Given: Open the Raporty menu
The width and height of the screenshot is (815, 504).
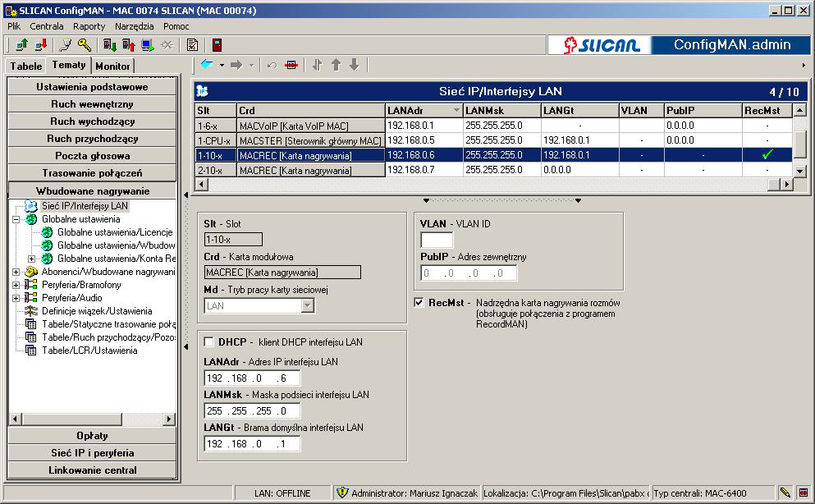Looking at the screenshot, I should (89, 26).
